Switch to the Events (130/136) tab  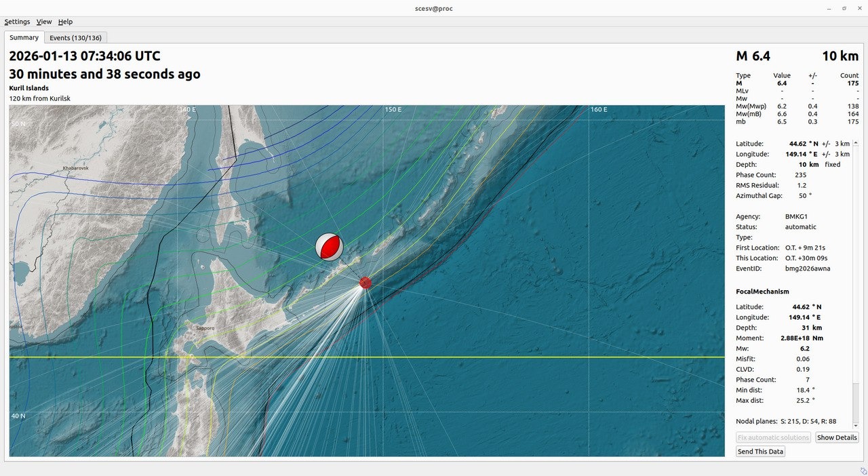coord(75,38)
